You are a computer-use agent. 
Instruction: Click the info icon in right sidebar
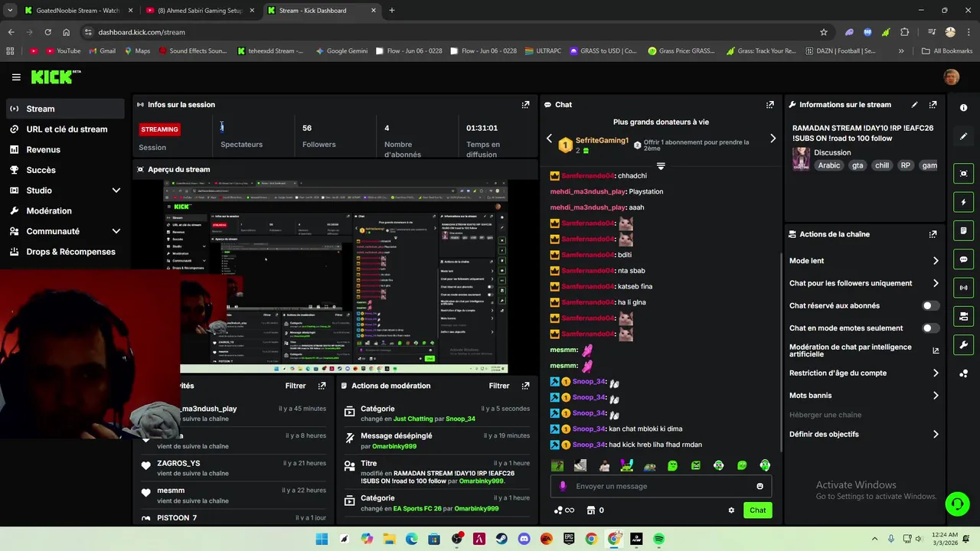[x=963, y=108]
